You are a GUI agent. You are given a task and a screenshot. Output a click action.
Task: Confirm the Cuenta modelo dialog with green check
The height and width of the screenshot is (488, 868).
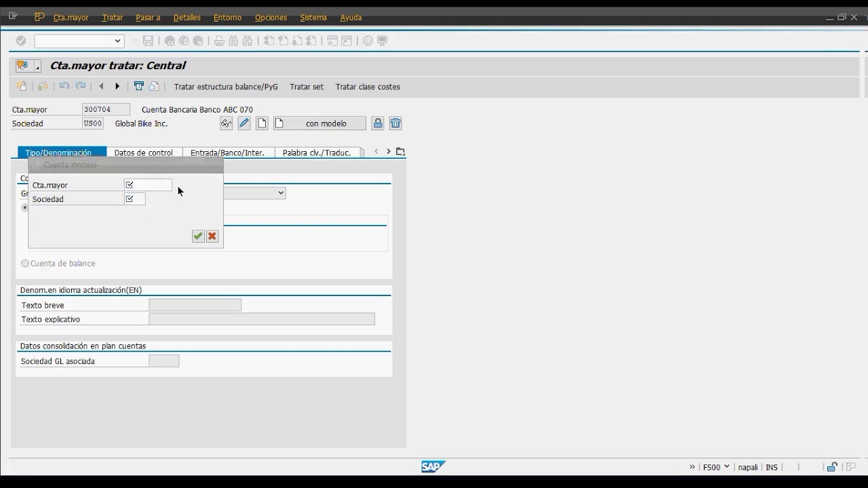click(x=197, y=236)
